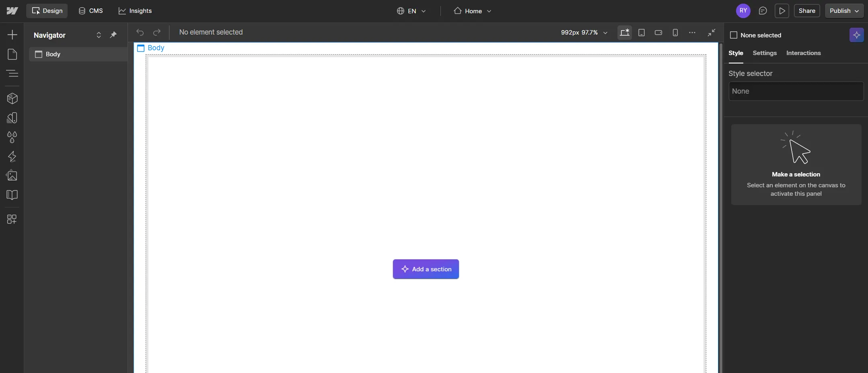Click the Body label on canvas

[x=151, y=48]
